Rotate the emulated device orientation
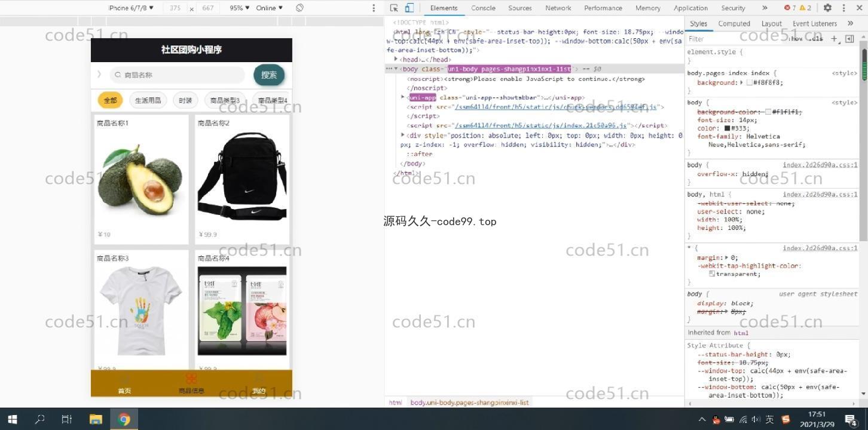This screenshot has height=430, width=868. [x=299, y=8]
